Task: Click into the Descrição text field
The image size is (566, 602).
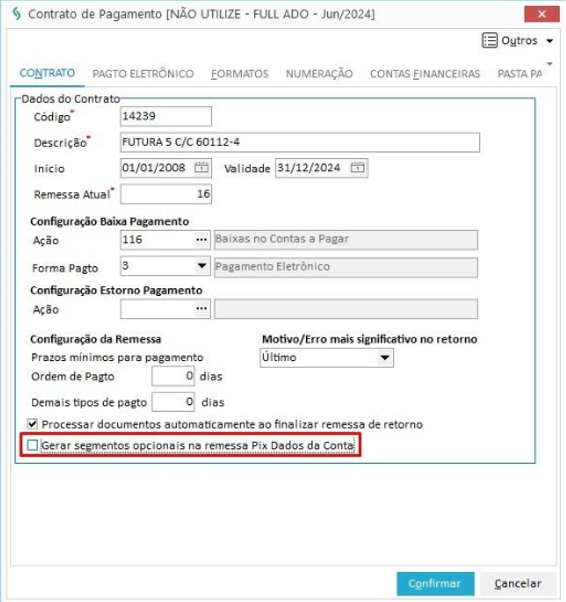Action: [x=300, y=142]
